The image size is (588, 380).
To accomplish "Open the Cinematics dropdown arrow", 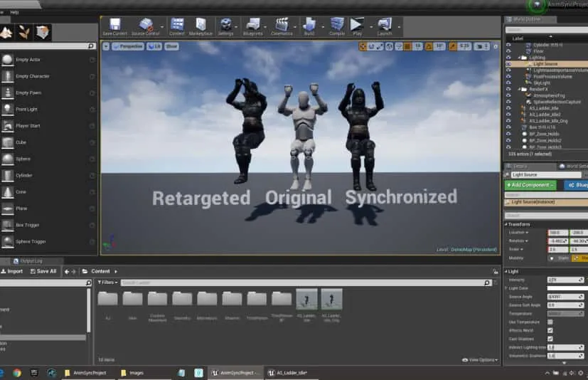I will point(295,26).
